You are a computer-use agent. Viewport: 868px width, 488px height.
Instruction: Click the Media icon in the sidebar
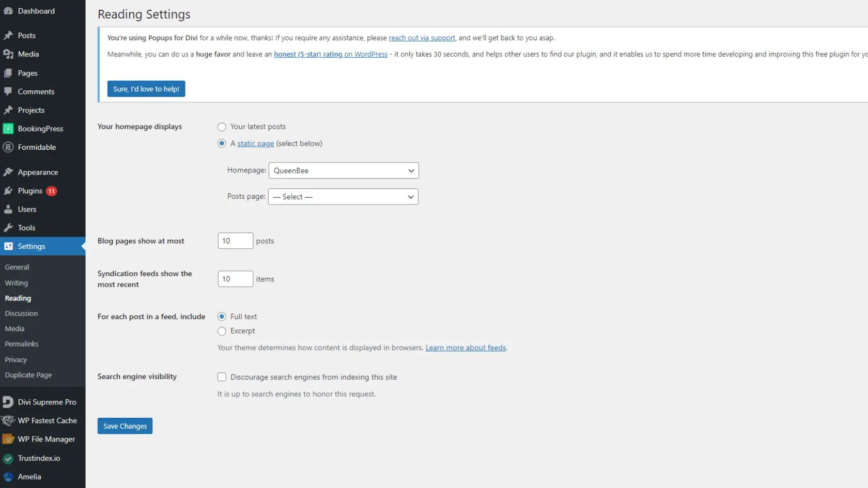pyautogui.click(x=8, y=54)
